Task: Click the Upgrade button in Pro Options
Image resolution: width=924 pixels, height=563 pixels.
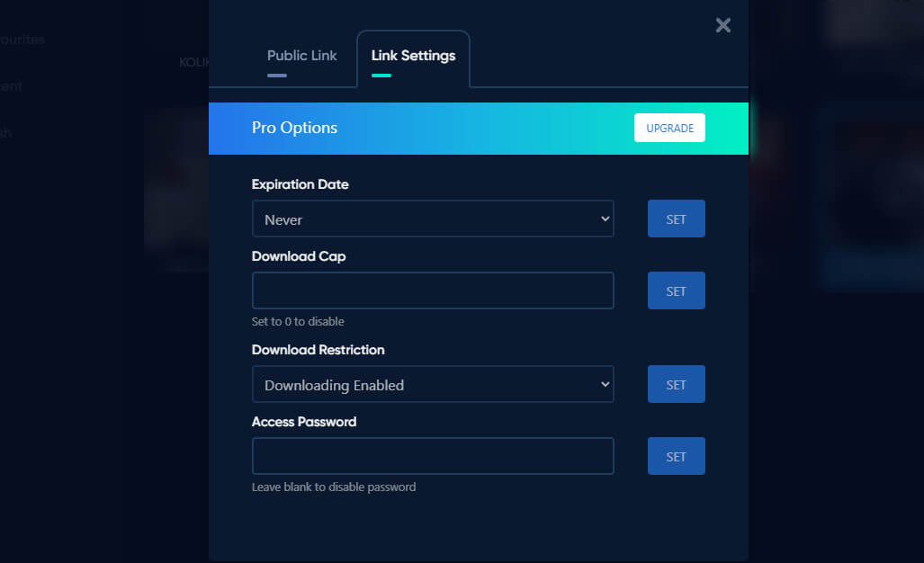Action: tap(669, 128)
